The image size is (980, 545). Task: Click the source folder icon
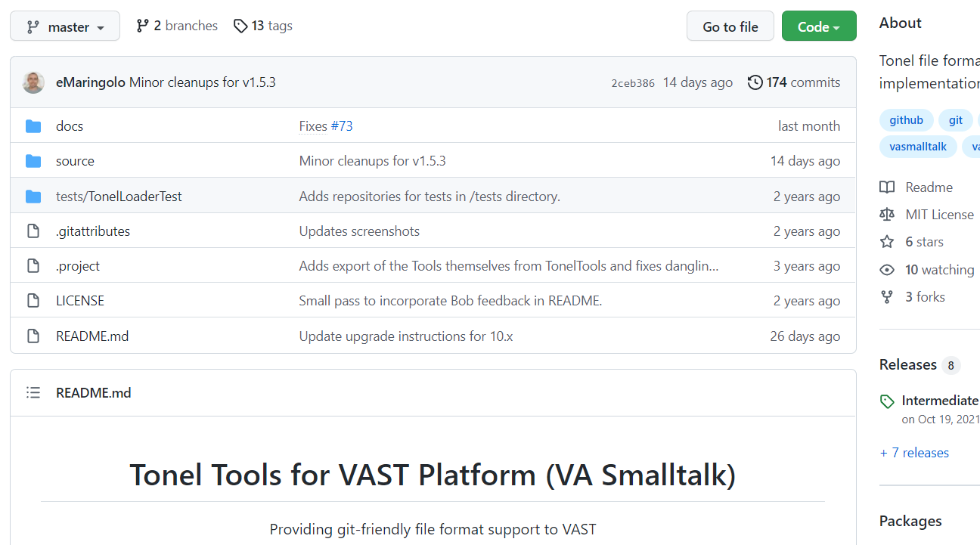pos(33,161)
